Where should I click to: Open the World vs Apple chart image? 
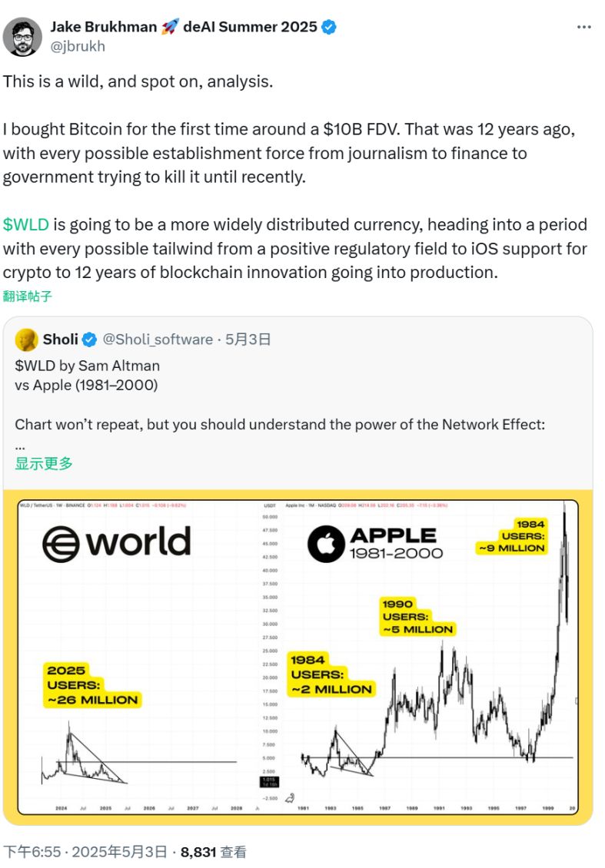click(x=298, y=653)
